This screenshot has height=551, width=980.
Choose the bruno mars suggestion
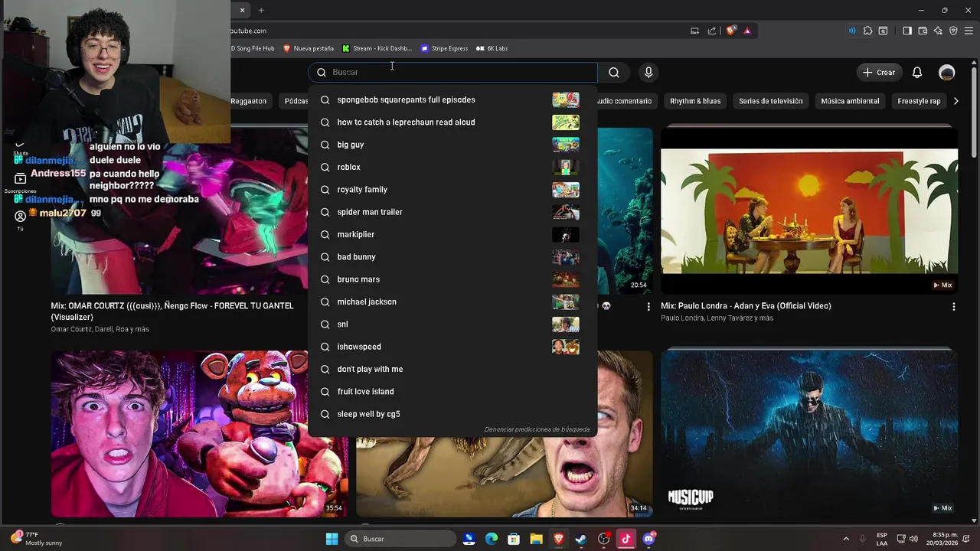(452, 279)
